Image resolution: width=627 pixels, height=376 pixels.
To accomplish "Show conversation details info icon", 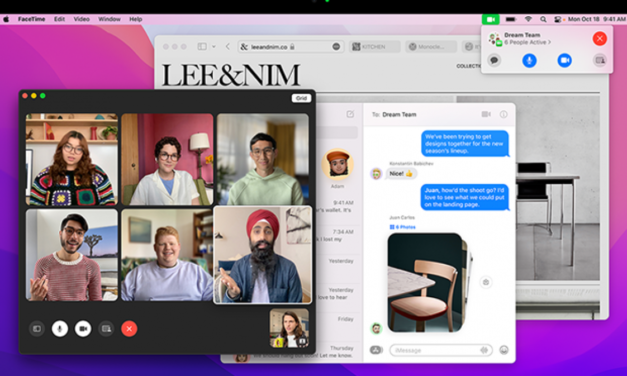I will 503,114.
